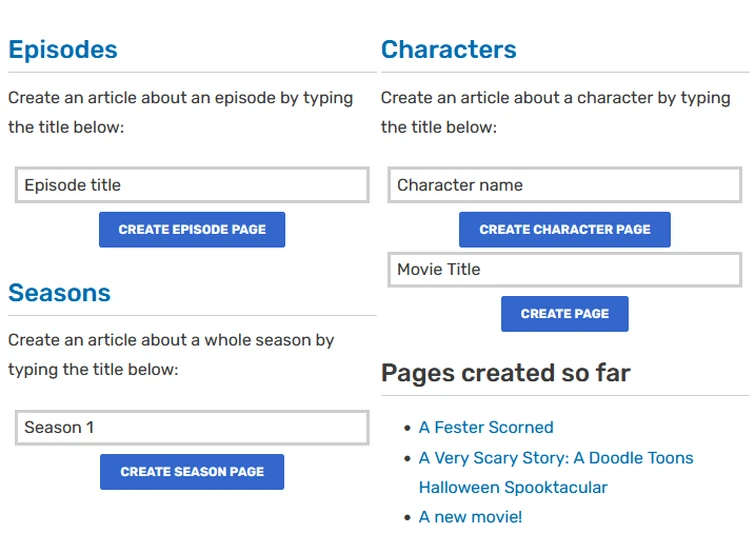Click the character article instruction text
The image size is (755, 533).
[555, 112]
